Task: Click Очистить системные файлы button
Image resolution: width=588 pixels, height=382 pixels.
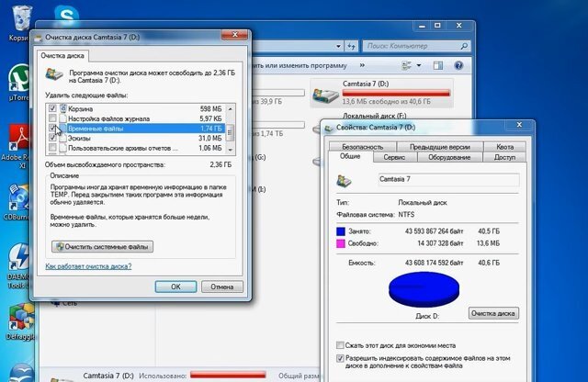Action: [102, 247]
